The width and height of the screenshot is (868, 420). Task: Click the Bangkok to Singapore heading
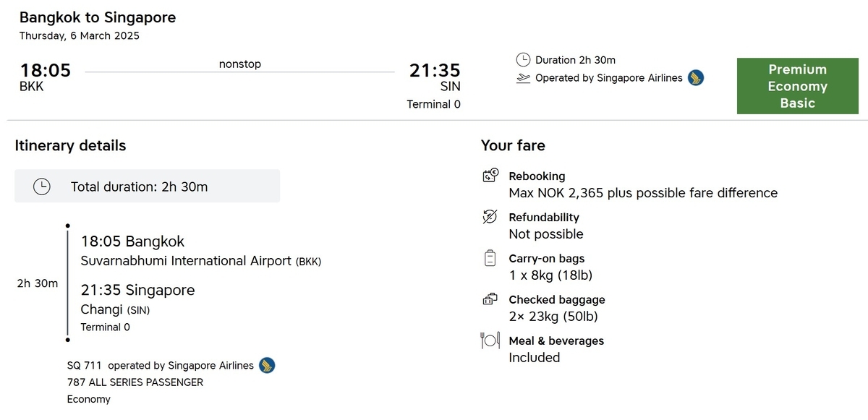(98, 17)
